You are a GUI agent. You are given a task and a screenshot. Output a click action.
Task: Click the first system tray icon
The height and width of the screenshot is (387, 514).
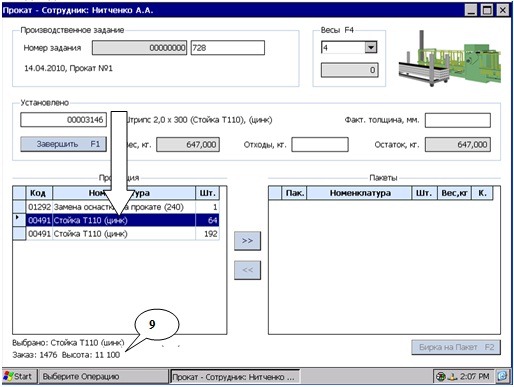441,377
